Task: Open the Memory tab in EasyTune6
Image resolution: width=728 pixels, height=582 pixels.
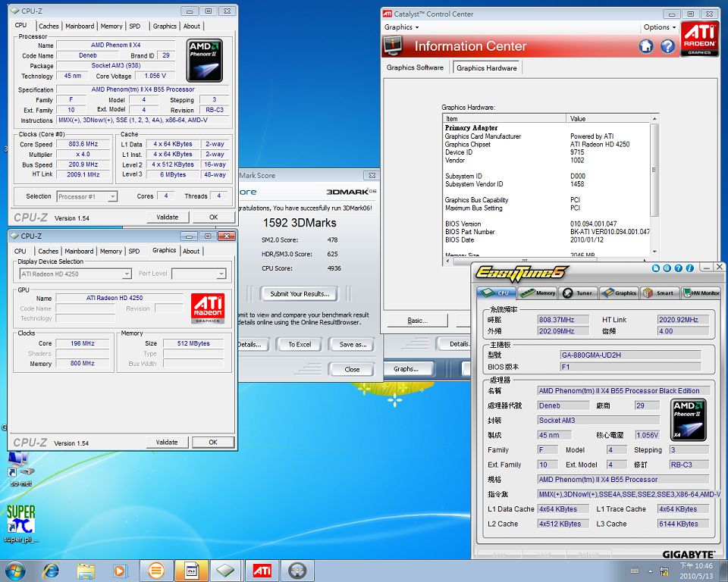Action: 539,293
